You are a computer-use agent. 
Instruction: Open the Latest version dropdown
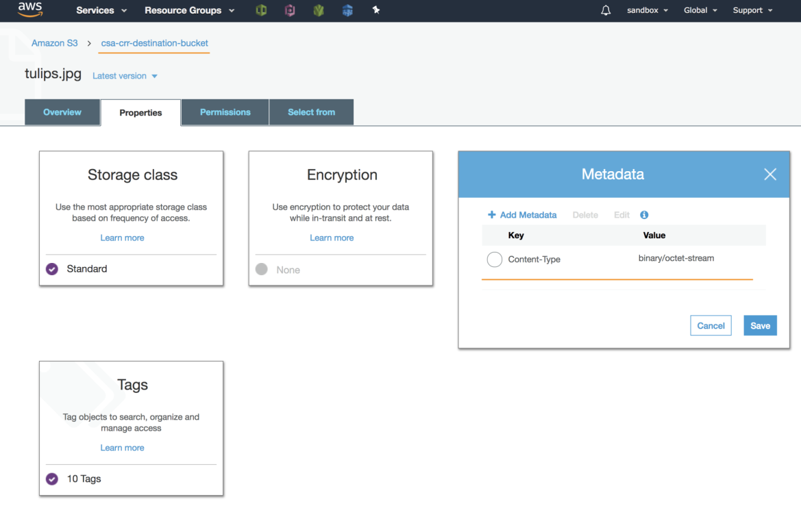click(x=125, y=75)
